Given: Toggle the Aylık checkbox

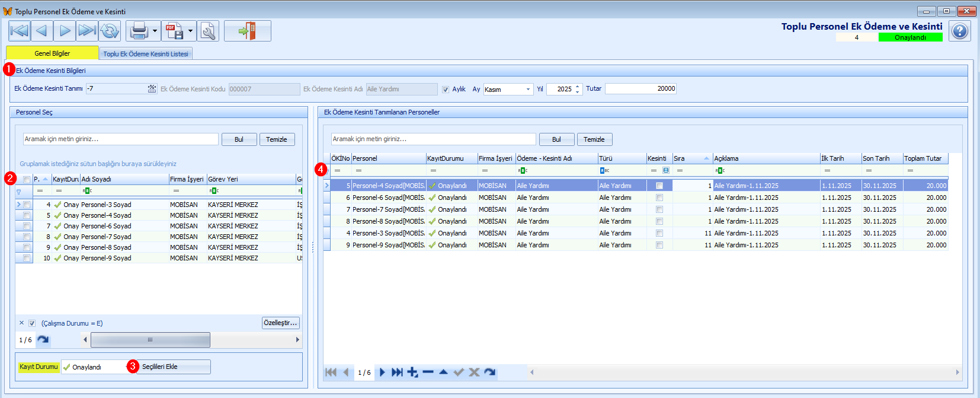Looking at the screenshot, I should pyautogui.click(x=446, y=90).
